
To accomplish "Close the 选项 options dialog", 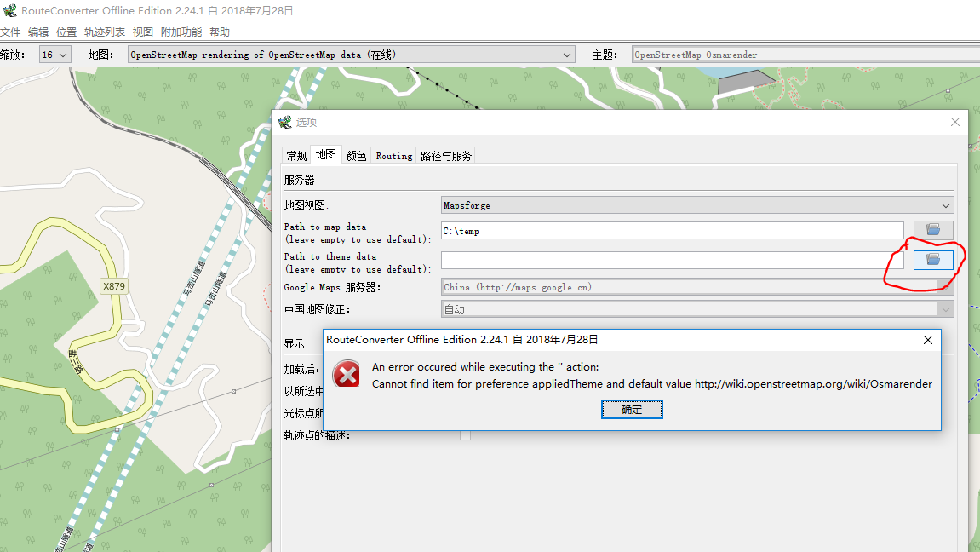I will (954, 123).
